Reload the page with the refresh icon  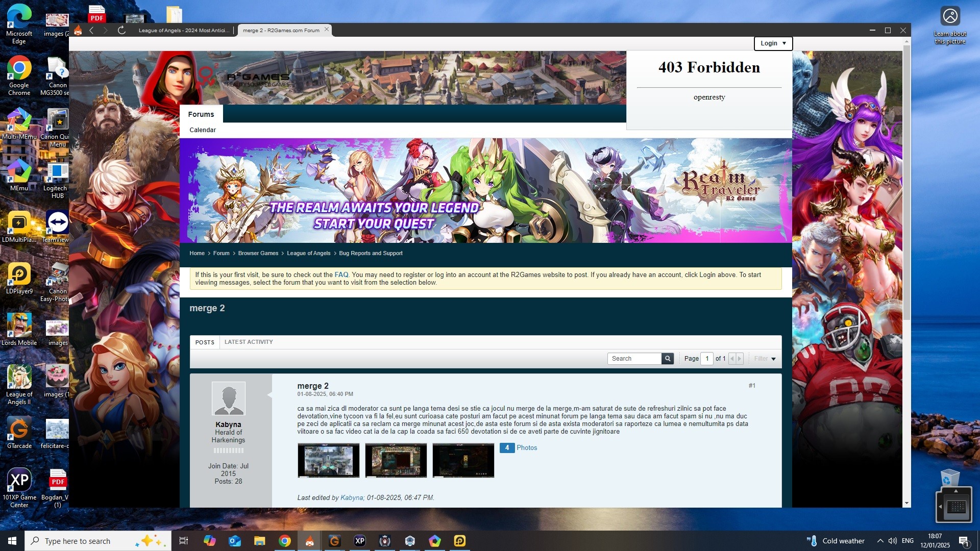[121, 30]
